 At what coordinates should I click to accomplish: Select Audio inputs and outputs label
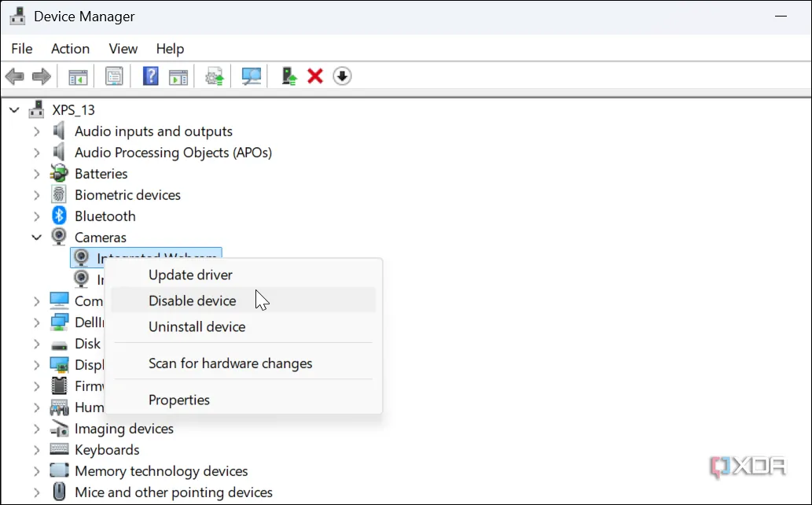pos(153,131)
